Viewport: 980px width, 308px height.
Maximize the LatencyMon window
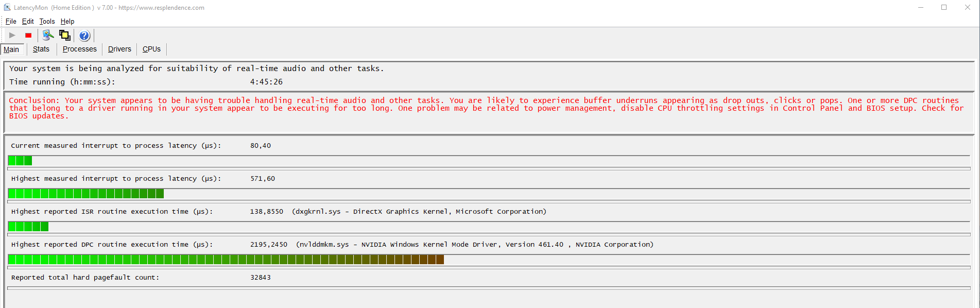click(944, 7)
